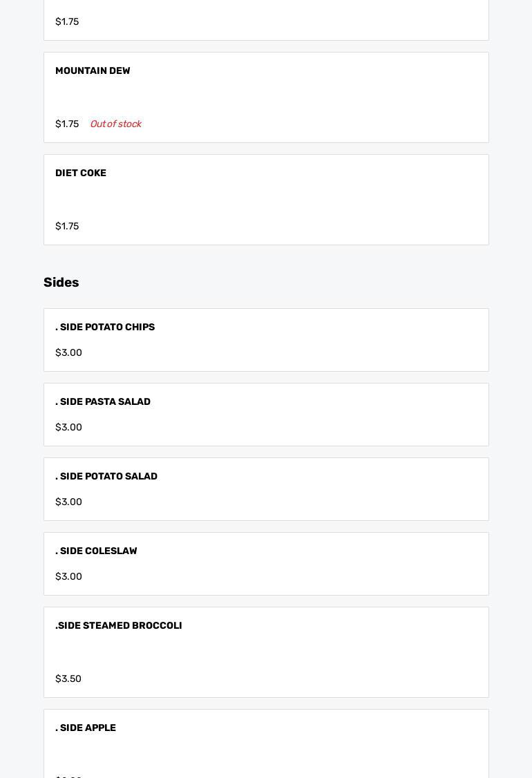Click the topmost card's $1.75 price
This screenshot has width=532, height=778.
click(67, 22)
